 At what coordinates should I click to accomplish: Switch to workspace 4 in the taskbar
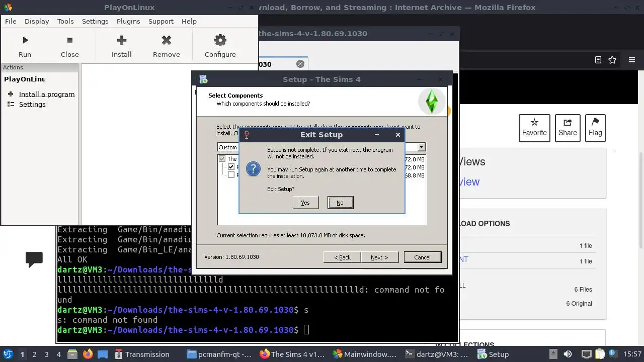(58, 354)
